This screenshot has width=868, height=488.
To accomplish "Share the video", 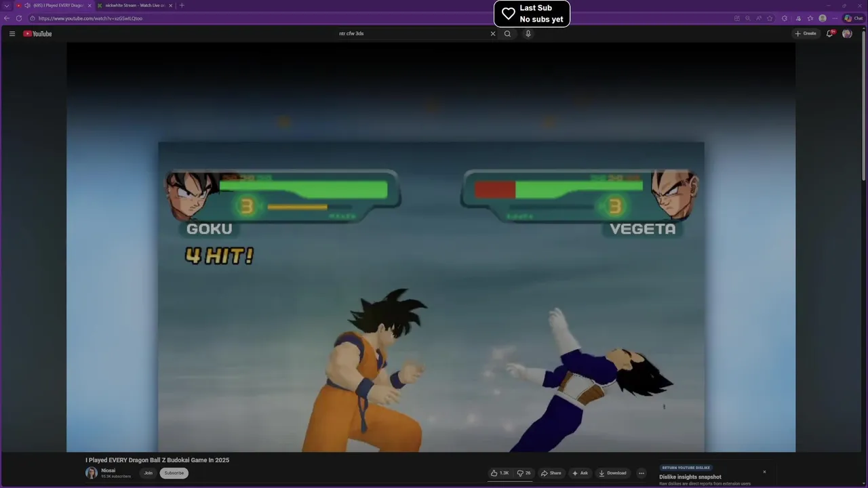I will click(551, 473).
